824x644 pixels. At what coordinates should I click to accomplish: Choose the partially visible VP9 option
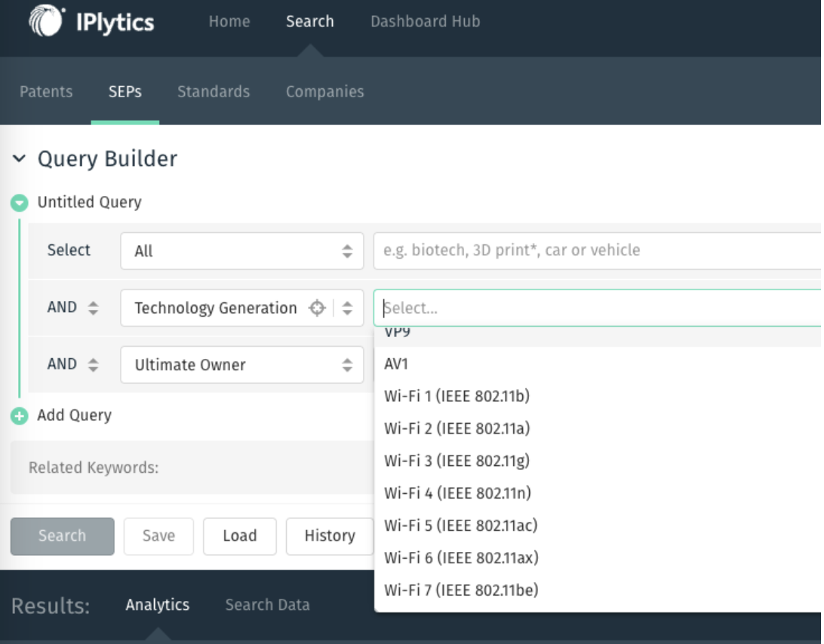tap(598, 336)
